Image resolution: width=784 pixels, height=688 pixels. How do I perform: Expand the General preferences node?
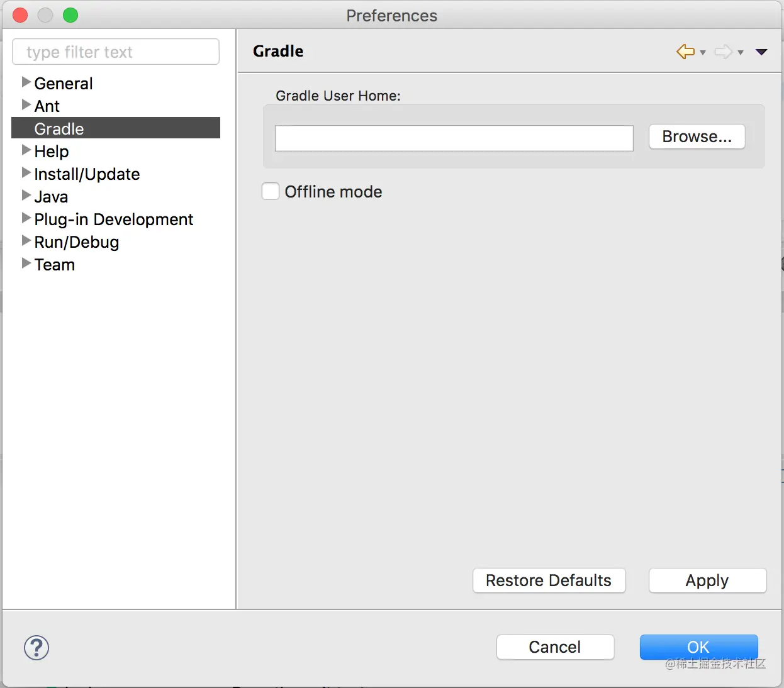26,82
